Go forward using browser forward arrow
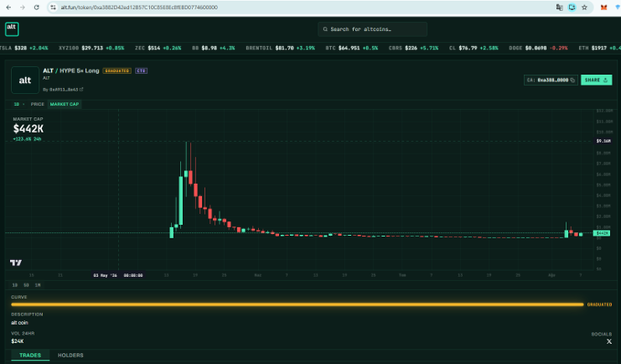The width and height of the screenshot is (621, 364). point(23,7)
